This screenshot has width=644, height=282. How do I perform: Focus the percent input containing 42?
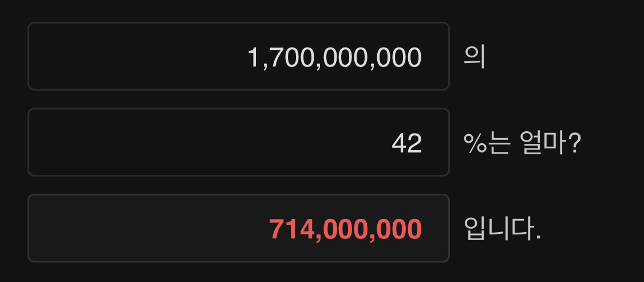pos(239,142)
